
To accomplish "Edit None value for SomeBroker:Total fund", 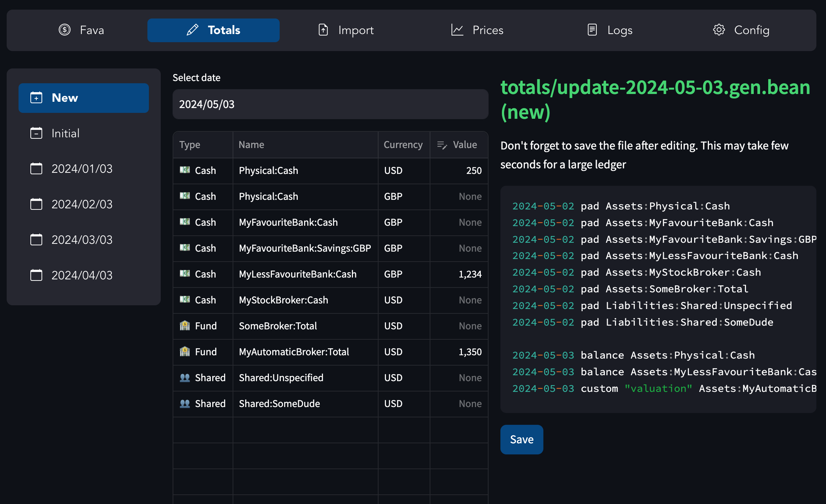I will tap(459, 326).
